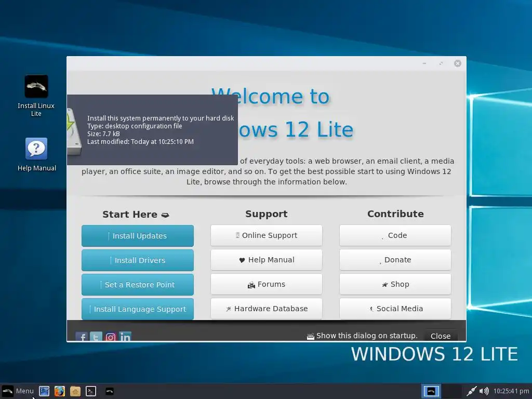Open the volume speaker tray icon
This screenshot has width=532, height=399.
tap(484, 391)
